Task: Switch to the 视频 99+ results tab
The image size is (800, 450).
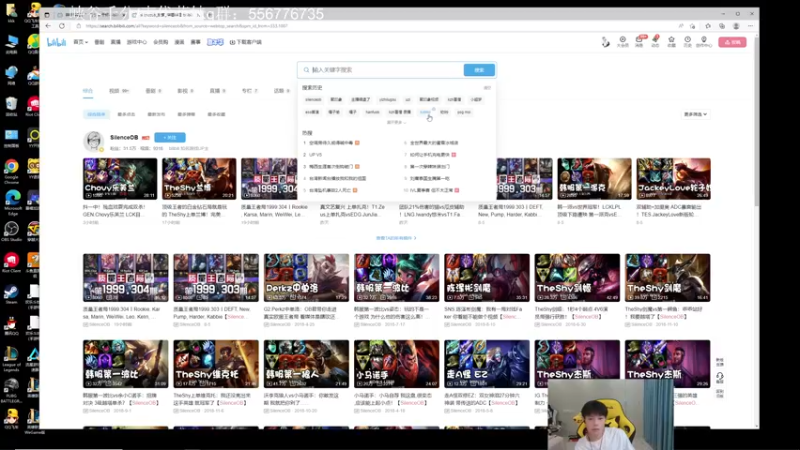Action: coord(119,91)
